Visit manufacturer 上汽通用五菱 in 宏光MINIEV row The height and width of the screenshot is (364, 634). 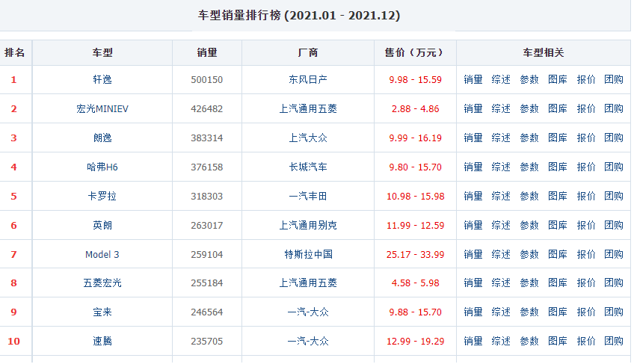point(308,109)
